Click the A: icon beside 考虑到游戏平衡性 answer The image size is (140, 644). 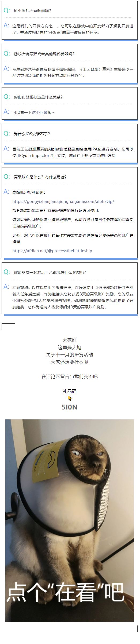click(x=6, y=69)
